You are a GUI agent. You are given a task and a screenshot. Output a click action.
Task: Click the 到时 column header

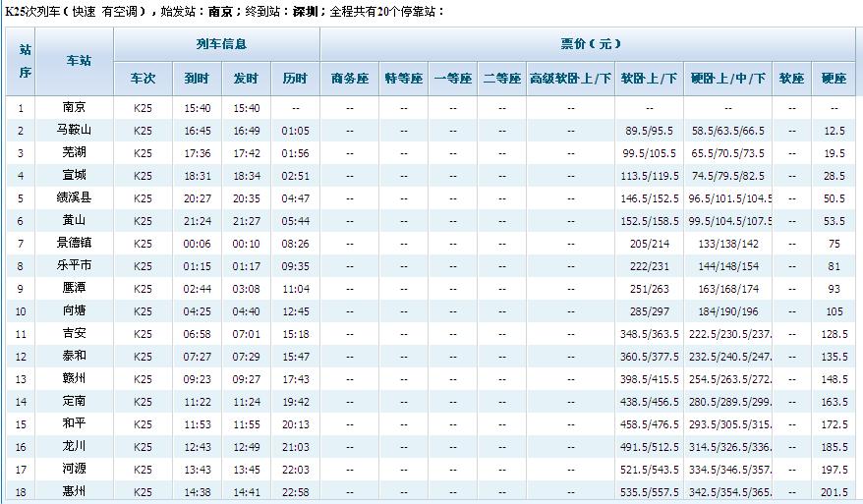pyautogui.click(x=197, y=79)
